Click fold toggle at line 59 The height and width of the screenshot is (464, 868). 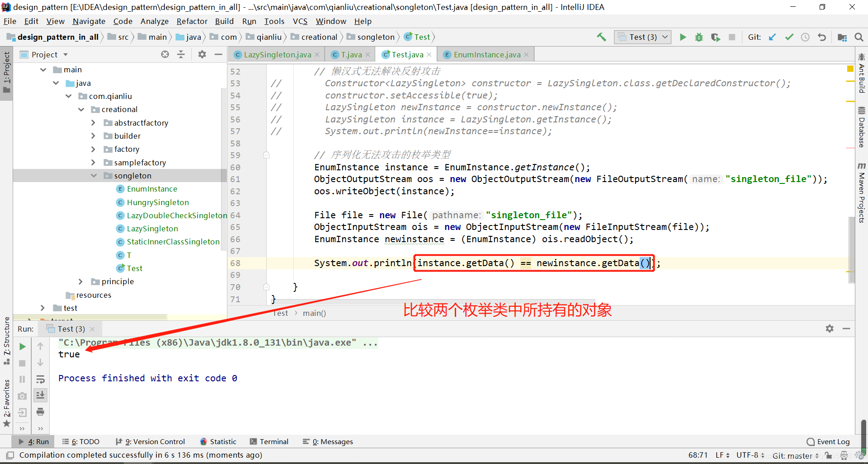tap(266, 155)
